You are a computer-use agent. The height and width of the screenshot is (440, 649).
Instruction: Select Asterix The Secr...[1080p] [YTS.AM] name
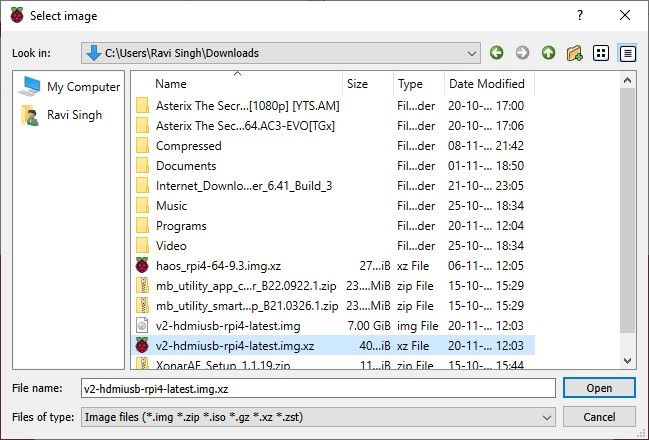point(248,106)
